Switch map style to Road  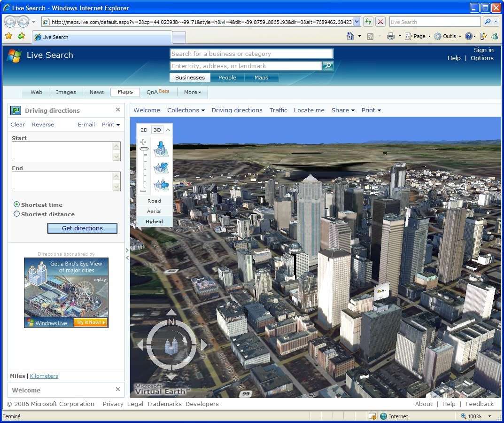(154, 201)
